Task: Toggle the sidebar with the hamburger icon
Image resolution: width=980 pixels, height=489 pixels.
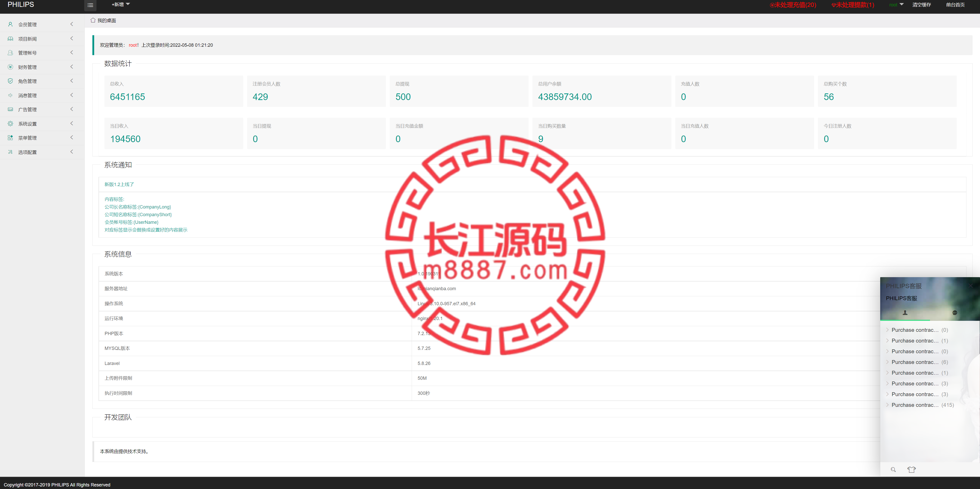Action: click(x=90, y=5)
